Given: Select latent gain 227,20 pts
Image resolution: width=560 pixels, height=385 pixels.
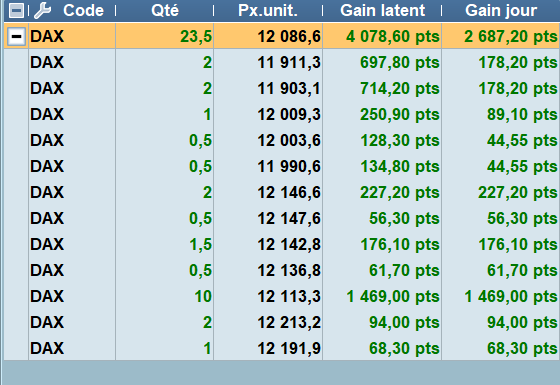Looking at the screenshot, I should pos(400,192).
